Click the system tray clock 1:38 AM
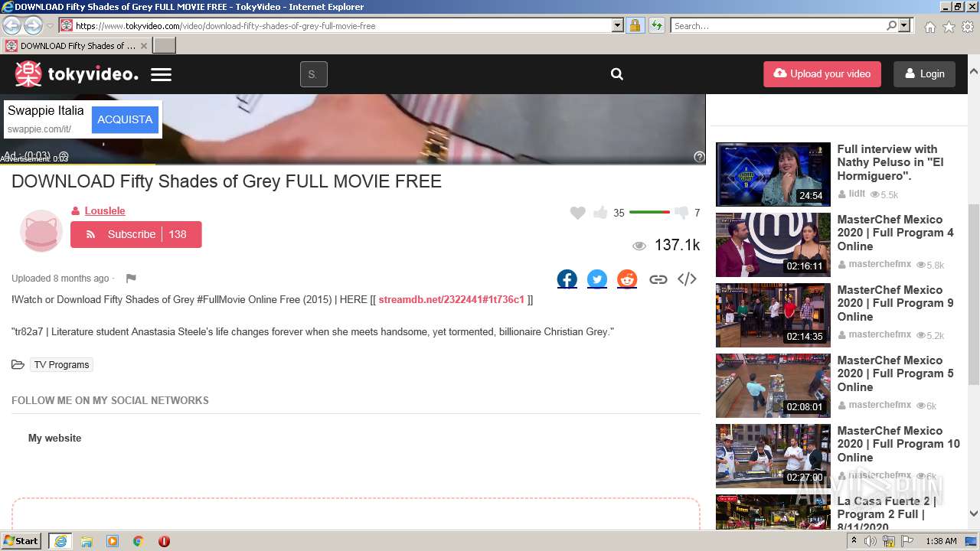The width and height of the screenshot is (980, 551). click(x=941, y=541)
